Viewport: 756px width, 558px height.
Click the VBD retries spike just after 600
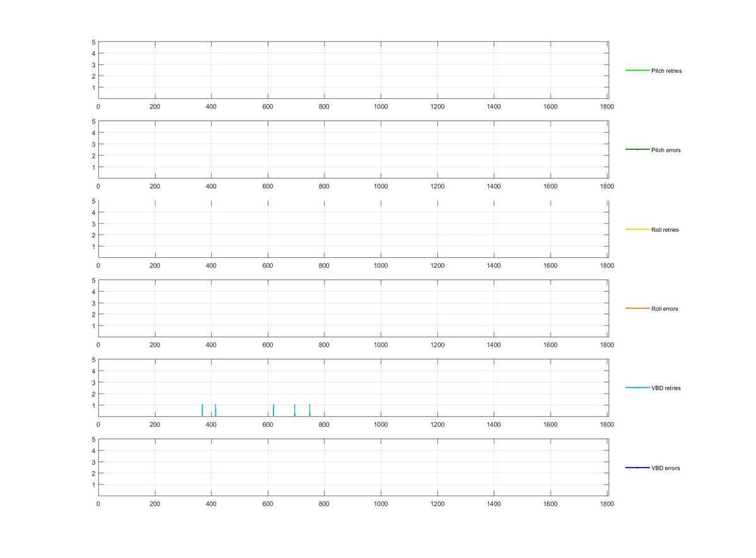point(273,410)
